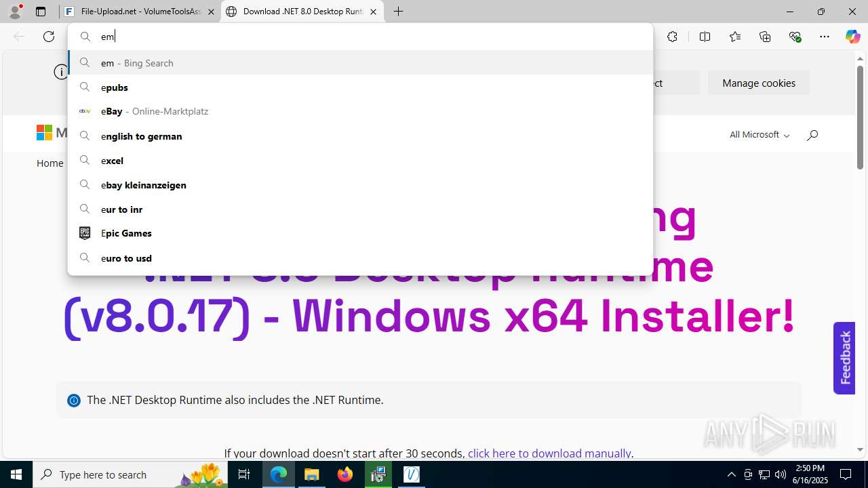868x488 pixels.
Task: Open Browser essentials heart icon
Action: click(795, 37)
